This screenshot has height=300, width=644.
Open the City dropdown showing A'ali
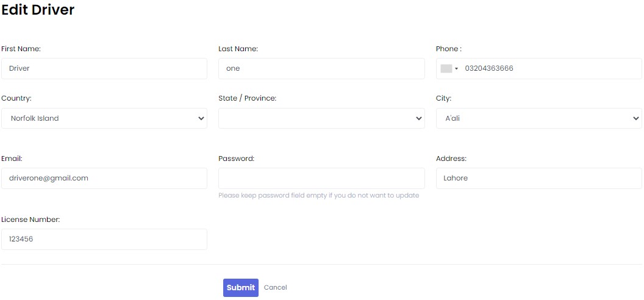538,118
